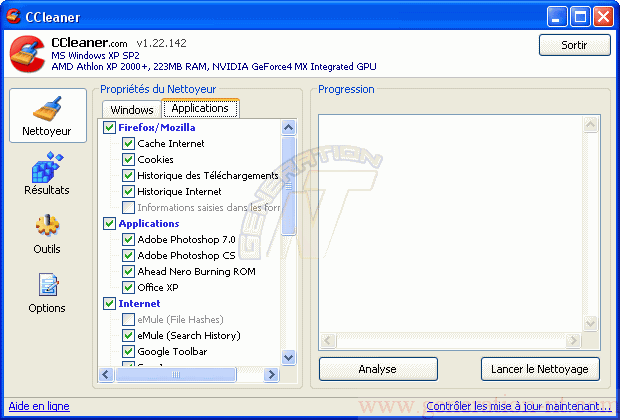
Task: Click the application list scroll up arrow
Action: point(289,128)
